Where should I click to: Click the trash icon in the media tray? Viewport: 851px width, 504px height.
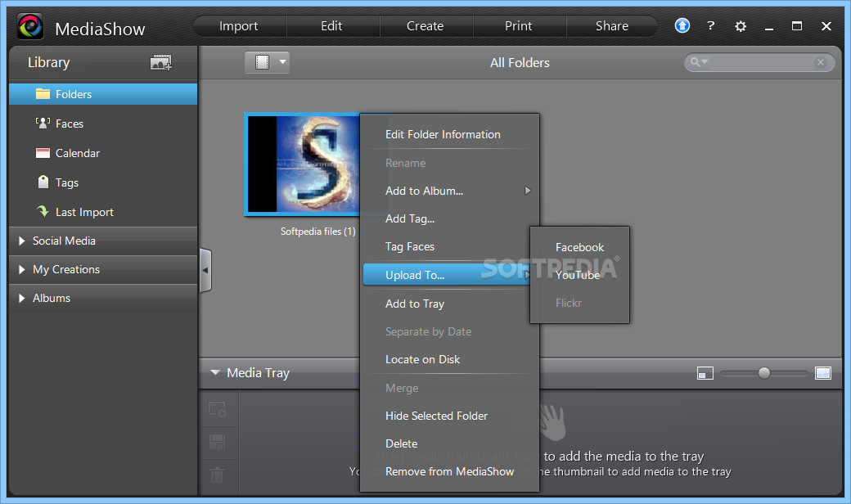(x=217, y=475)
